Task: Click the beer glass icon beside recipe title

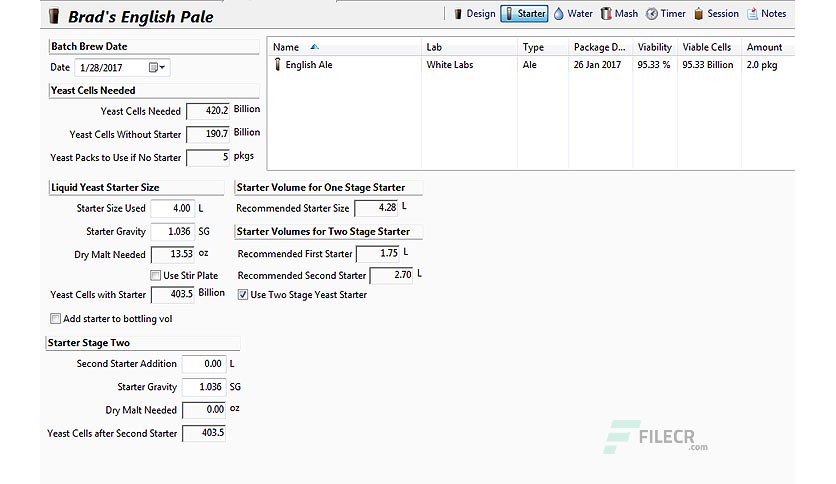Action: tap(54, 16)
